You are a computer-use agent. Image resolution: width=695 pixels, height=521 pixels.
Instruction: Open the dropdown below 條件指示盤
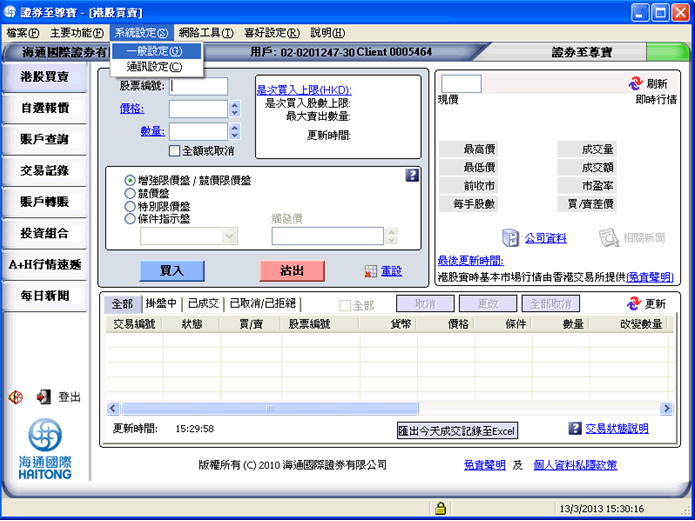point(189,236)
